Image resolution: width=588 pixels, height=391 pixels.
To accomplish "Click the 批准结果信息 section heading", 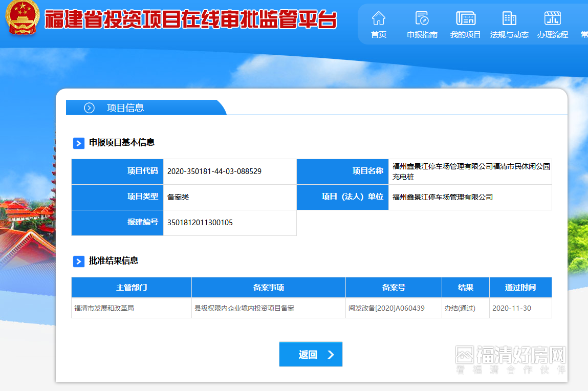I will 113,260.
